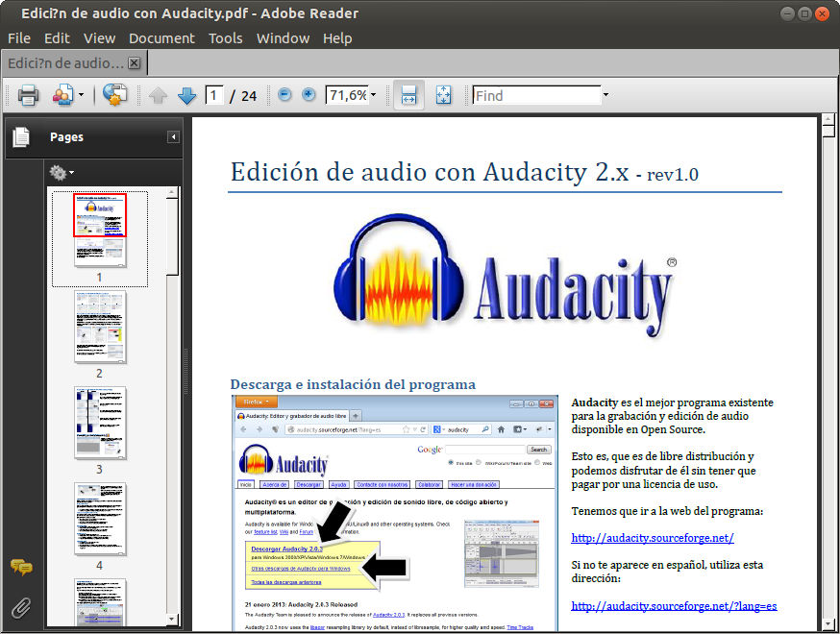
Task: Open the Find options dropdown arrow
Action: 605,95
